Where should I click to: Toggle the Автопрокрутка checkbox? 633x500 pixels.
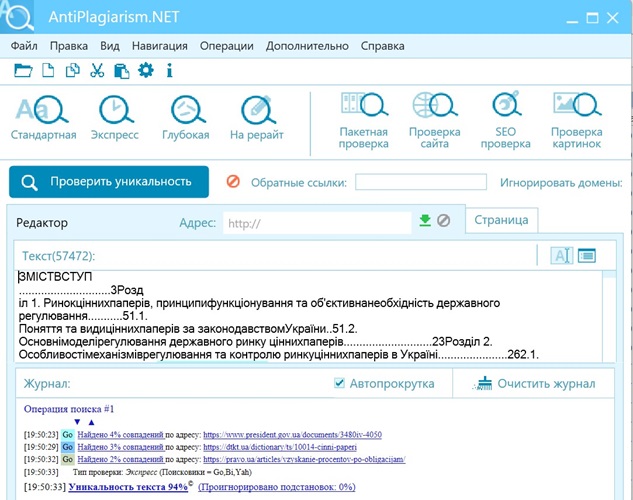point(340,383)
